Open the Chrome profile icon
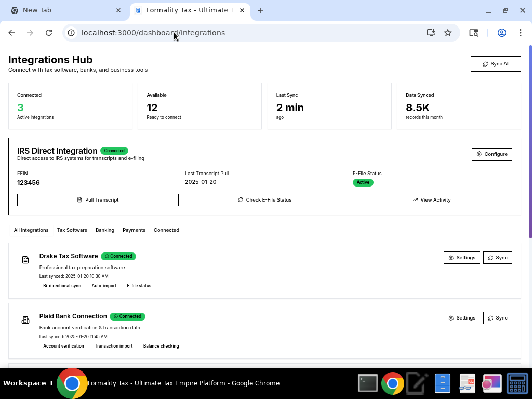The image size is (532, 399). pyautogui.click(x=501, y=33)
